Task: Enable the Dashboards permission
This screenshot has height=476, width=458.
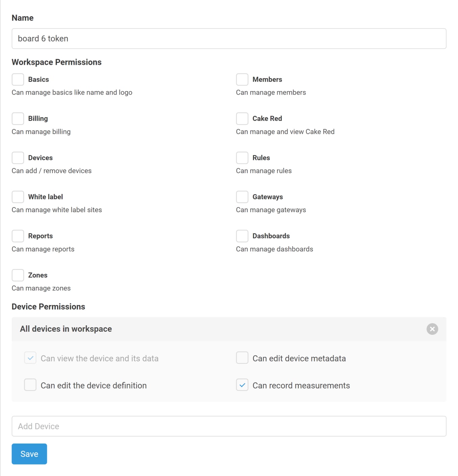Action: (242, 236)
